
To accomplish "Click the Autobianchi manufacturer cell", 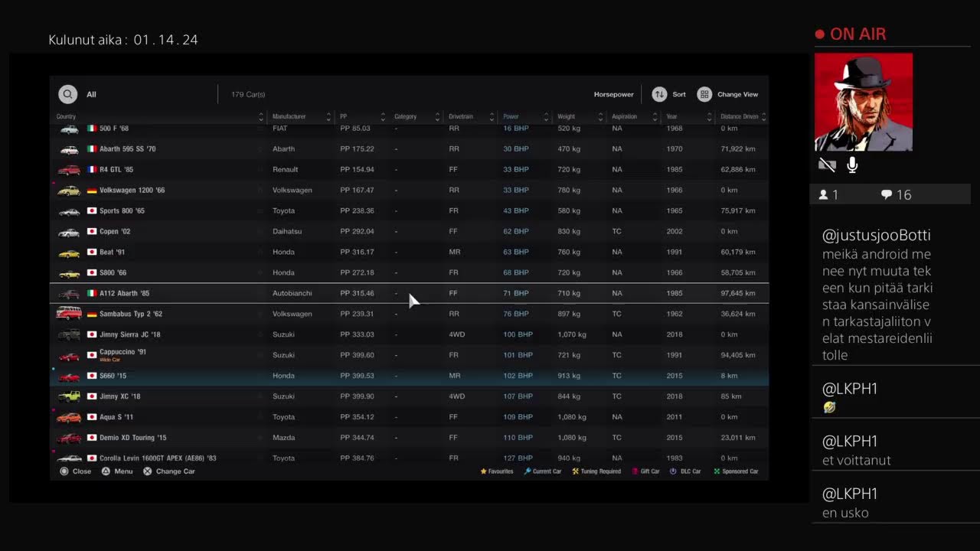I will (x=292, y=293).
